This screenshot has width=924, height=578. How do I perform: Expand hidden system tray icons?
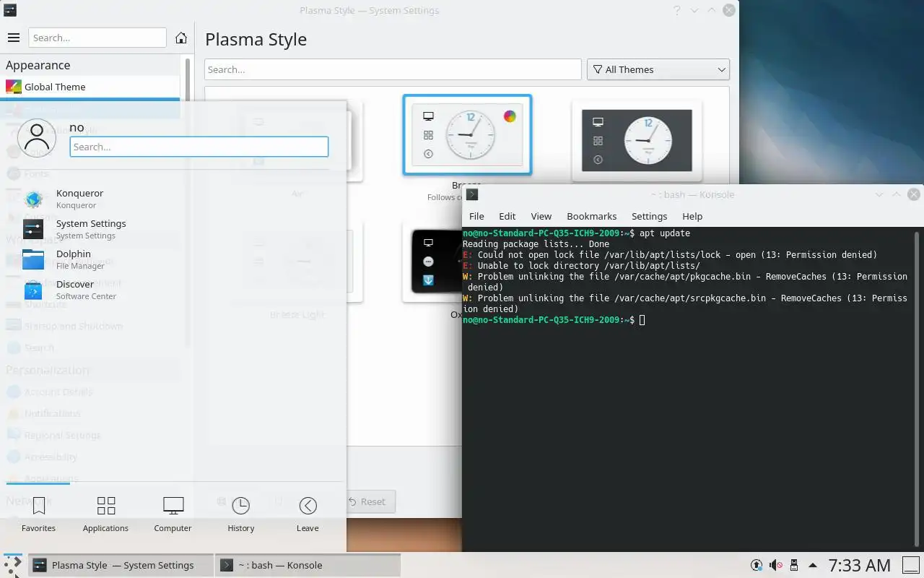tap(813, 565)
